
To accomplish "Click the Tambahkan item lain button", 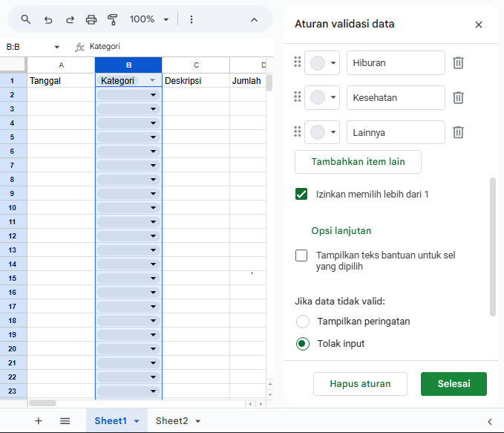I will pyautogui.click(x=359, y=161).
